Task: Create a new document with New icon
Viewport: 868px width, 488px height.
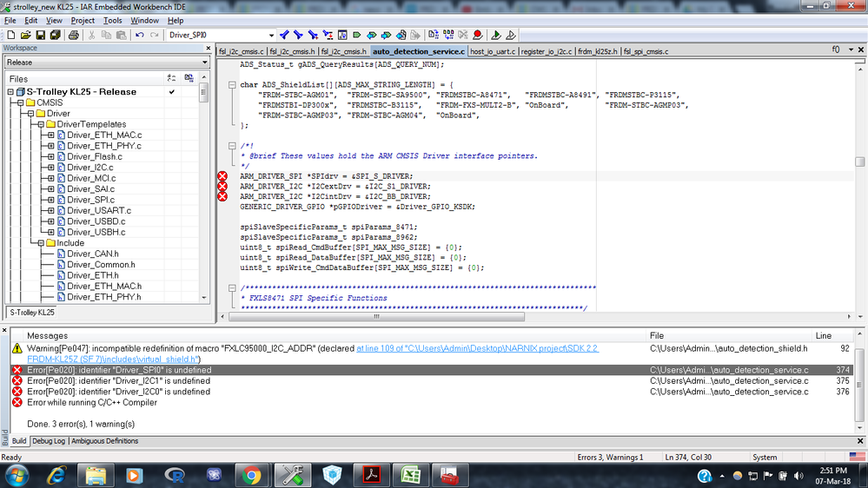Action: pyautogui.click(x=11, y=35)
